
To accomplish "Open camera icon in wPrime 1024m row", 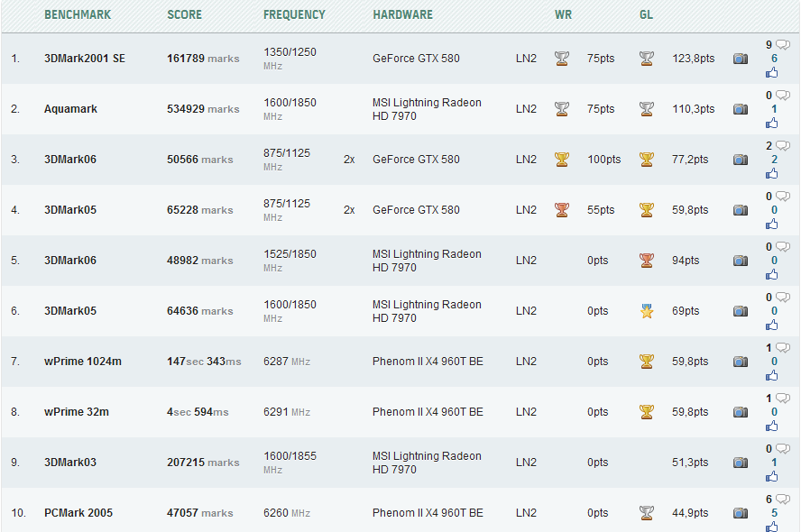I will [741, 362].
